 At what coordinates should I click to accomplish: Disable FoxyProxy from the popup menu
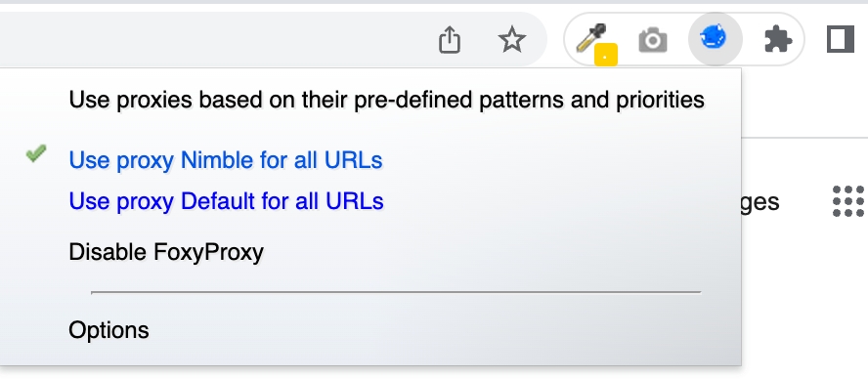coord(166,252)
